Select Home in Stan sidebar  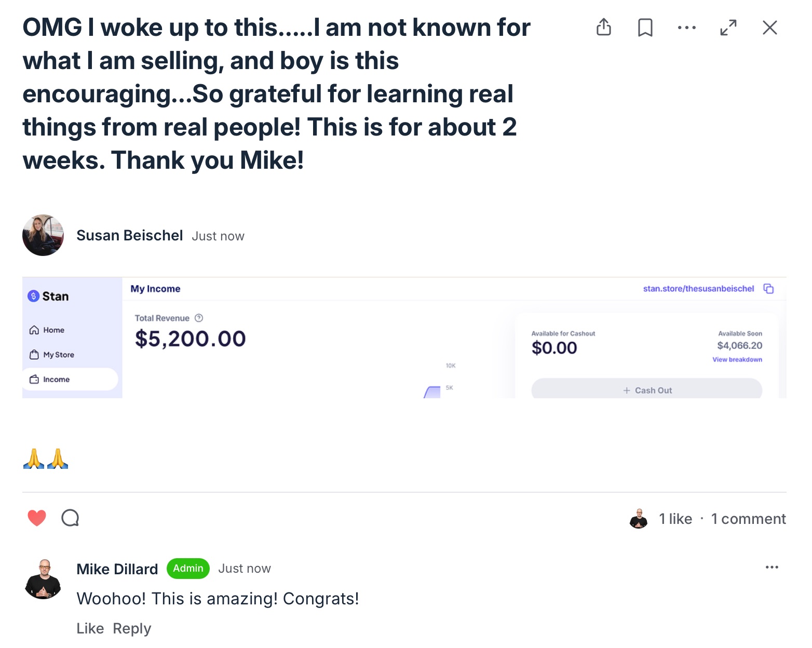[53, 330]
